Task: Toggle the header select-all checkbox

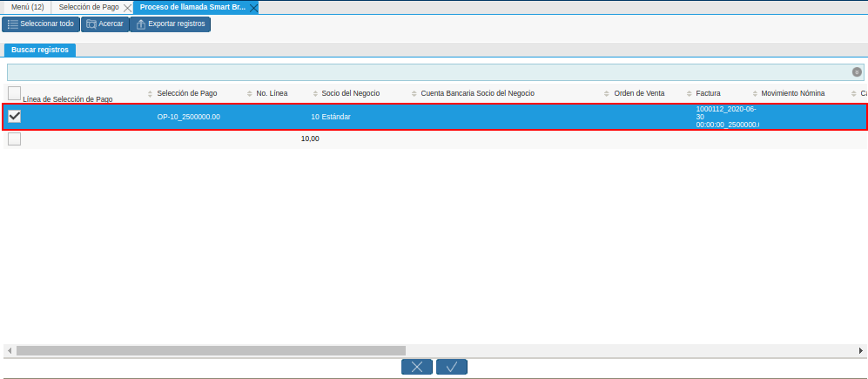Action: pyautogui.click(x=15, y=92)
